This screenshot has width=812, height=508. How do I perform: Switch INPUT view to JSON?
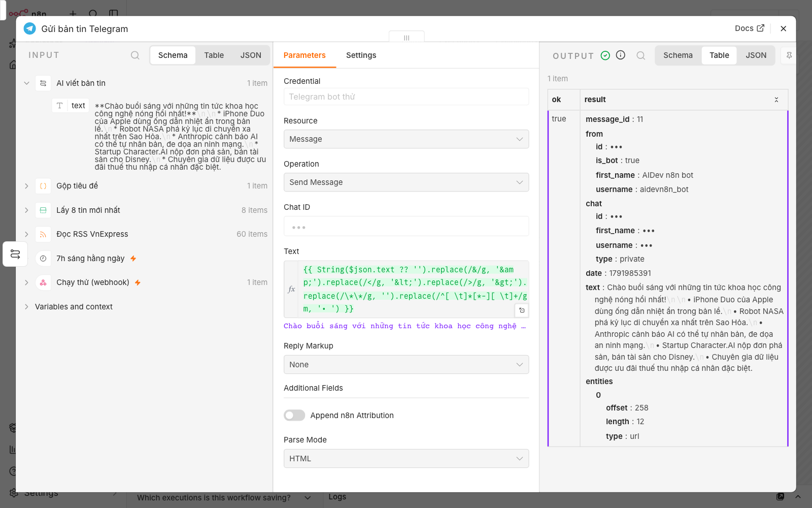click(251, 55)
